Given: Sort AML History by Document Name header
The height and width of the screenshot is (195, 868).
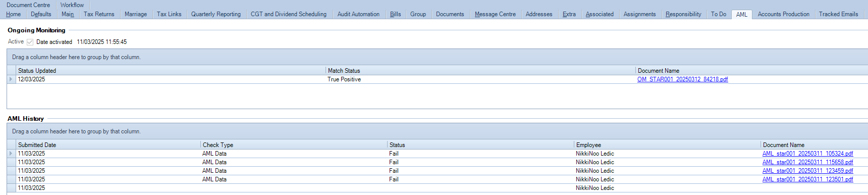Looking at the screenshot, I should pos(814,145).
